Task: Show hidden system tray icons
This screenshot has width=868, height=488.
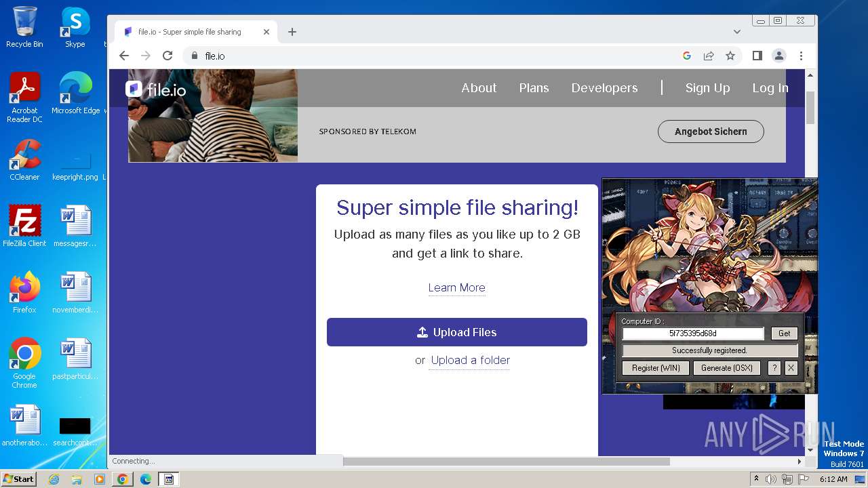Action: 756,479
